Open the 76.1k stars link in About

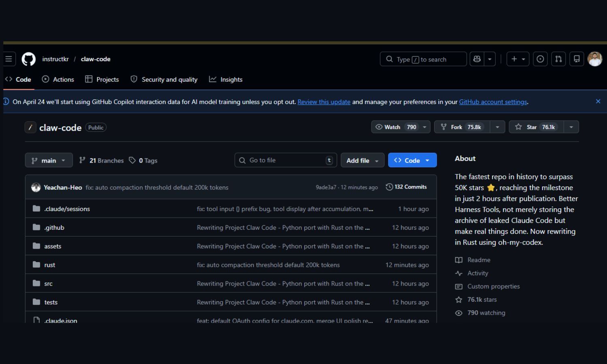click(482, 300)
